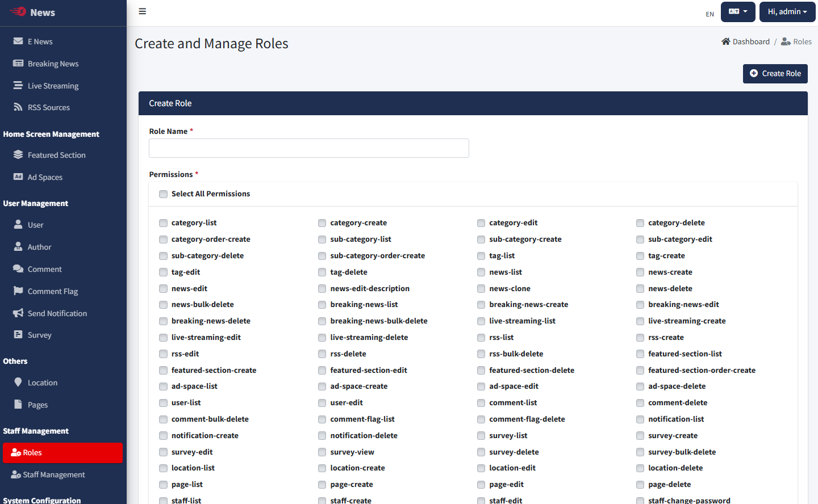
Task: Click the survey-view permission label
Action: point(352,452)
